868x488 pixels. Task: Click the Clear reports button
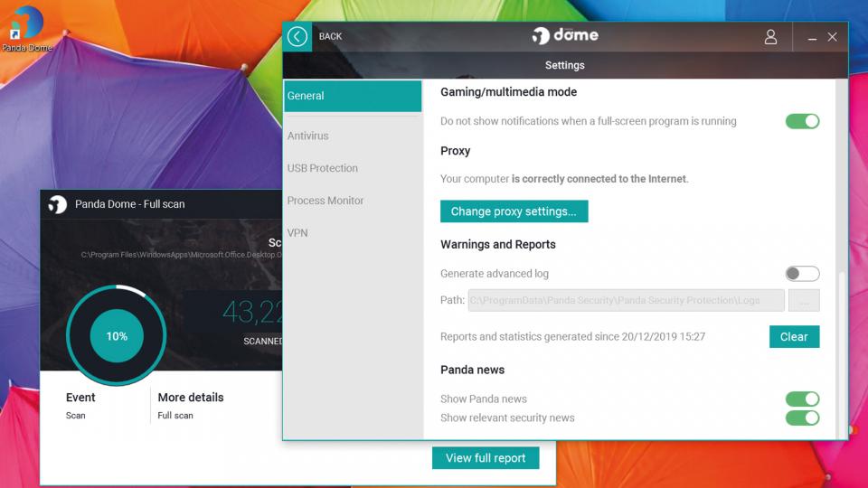tap(794, 336)
